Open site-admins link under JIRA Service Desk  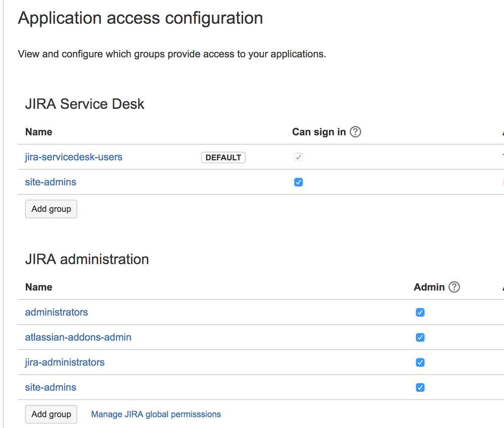50,182
